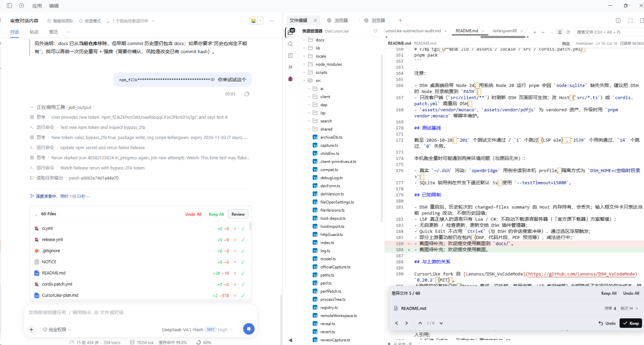Reject changes for README.md in file list
Screen dimensions: 644x345
(235, 273)
